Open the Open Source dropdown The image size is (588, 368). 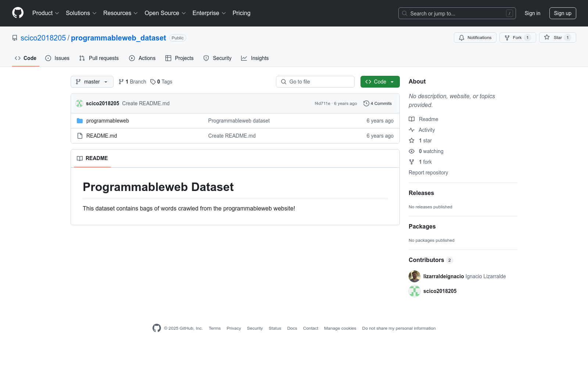pos(165,13)
